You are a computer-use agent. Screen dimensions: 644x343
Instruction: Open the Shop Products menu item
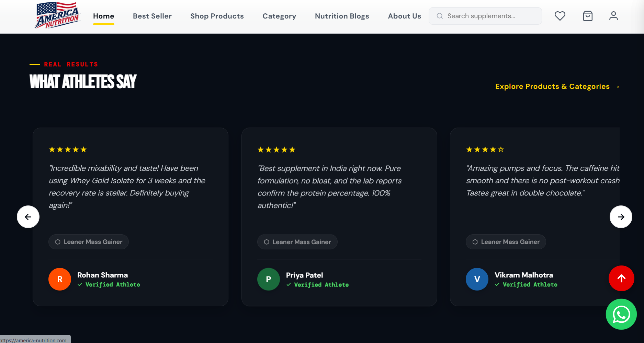click(x=217, y=16)
